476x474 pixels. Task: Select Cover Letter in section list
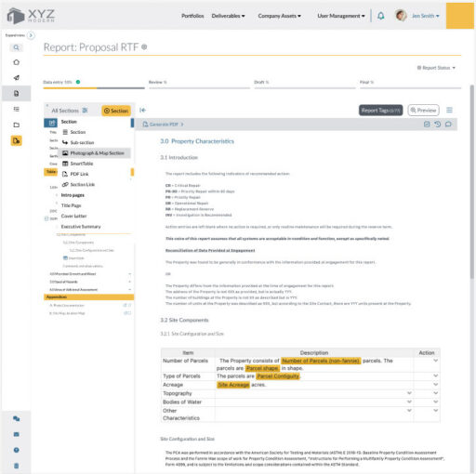point(73,216)
